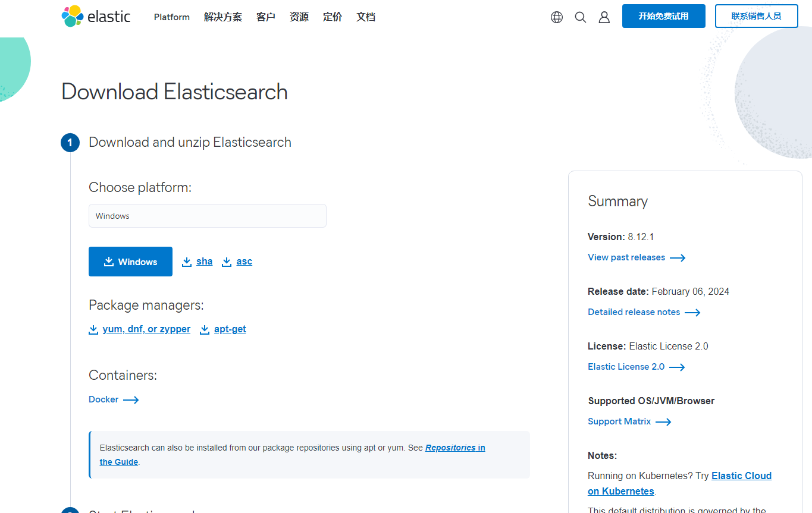Open the yum, dnf, or zypper link
This screenshot has height=513, width=812.
coord(146,329)
